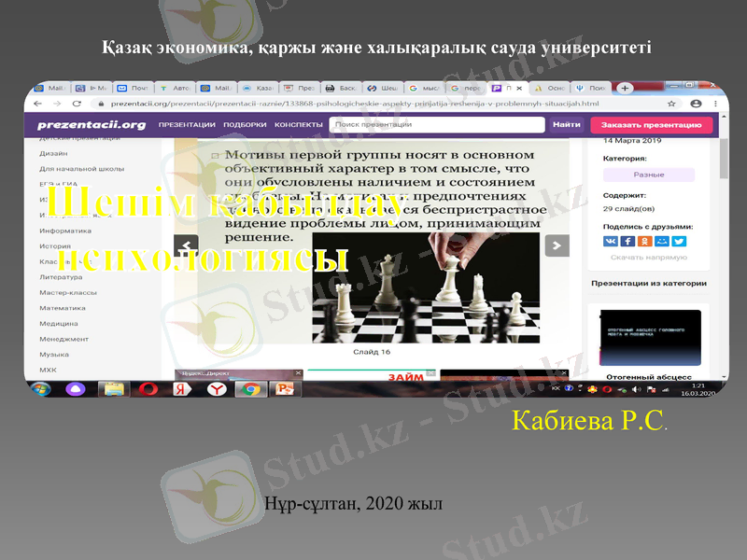Share via Odnoklassniki icon
747x560 pixels.
[x=644, y=241]
